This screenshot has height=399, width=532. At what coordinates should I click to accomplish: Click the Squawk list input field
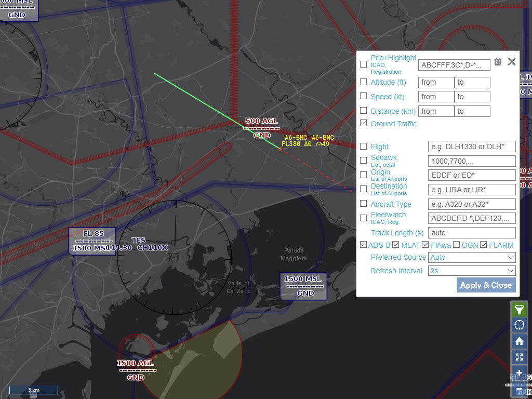pos(472,161)
